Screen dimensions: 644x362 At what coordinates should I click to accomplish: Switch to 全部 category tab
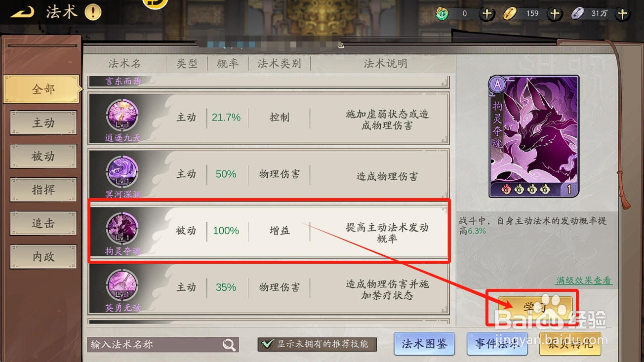coord(43,89)
